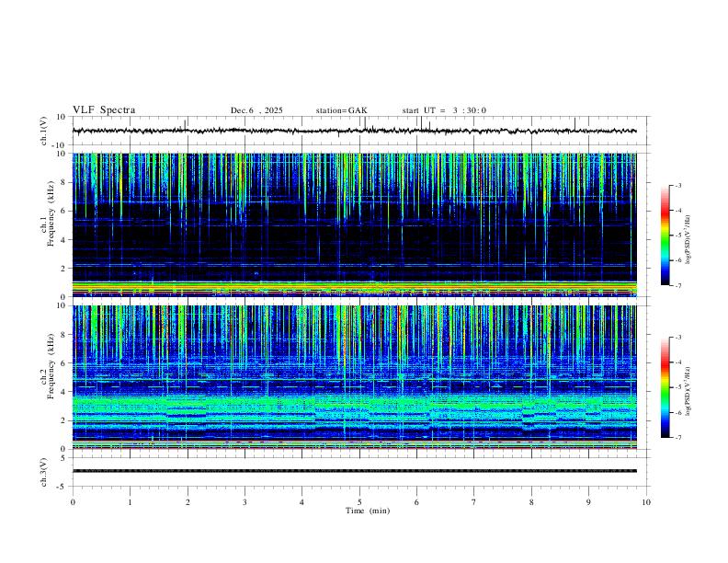
Task: Click time axis tick label "9"
Action: point(588,502)
